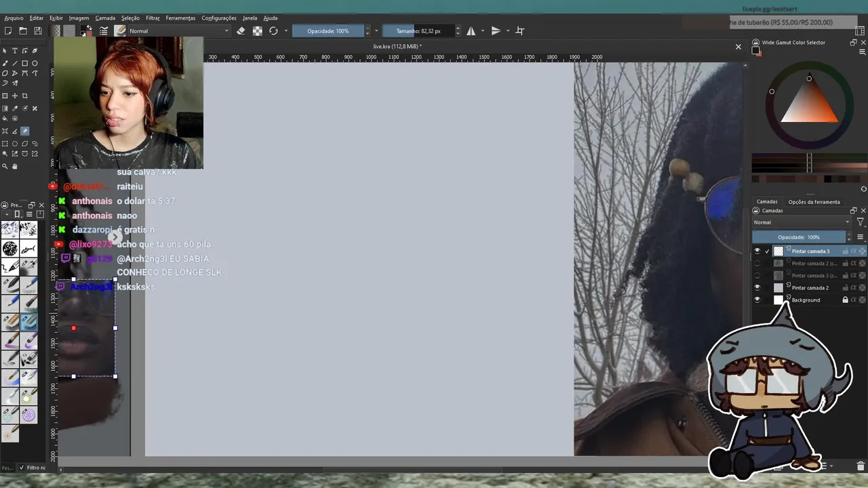Select the zoom magnifier tool
This screenshot has height=488, width=868.
tap(5, 166)
